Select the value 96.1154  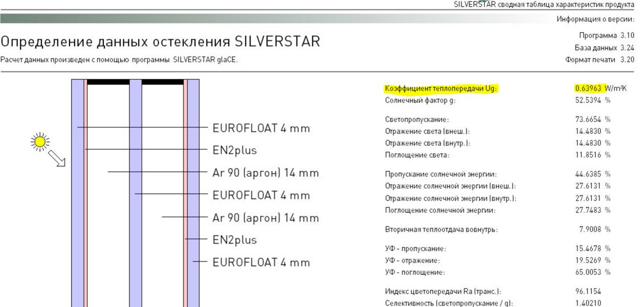[589, 292]
